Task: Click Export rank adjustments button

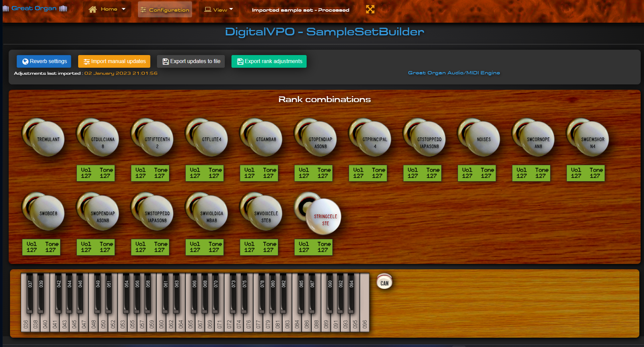Action: tap(269, 61)
